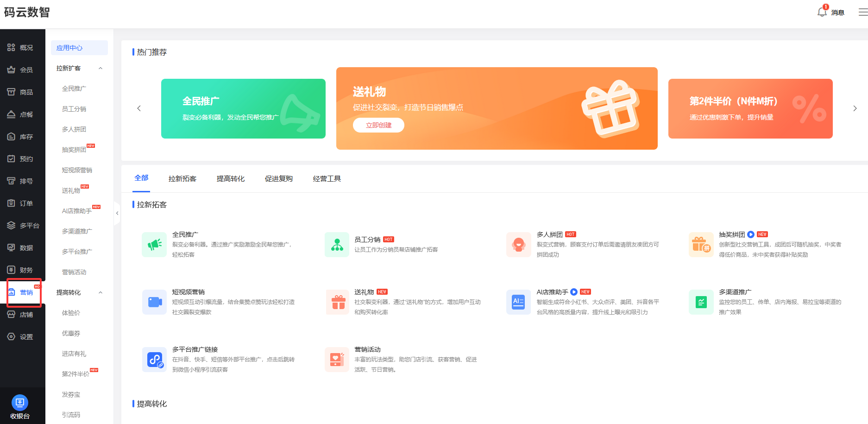This screenshot has height=424, width=868.
Task: Select the AI店推助手 app icon
Action: click(518, 302)
